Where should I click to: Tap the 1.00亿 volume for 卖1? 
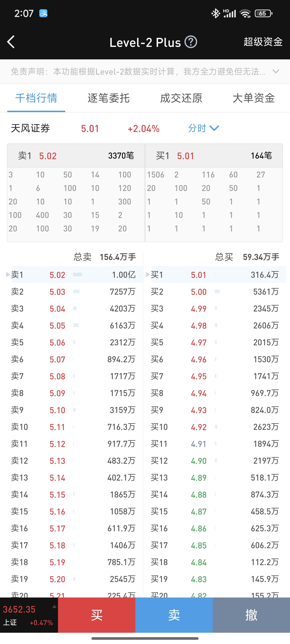click(124, 275)
